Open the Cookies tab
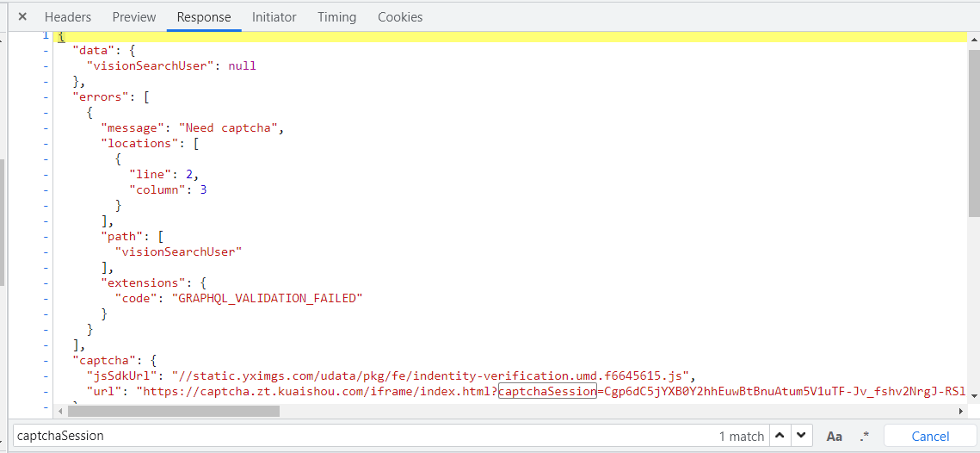Viewport: 980px width, 453px height. [400, 17]
